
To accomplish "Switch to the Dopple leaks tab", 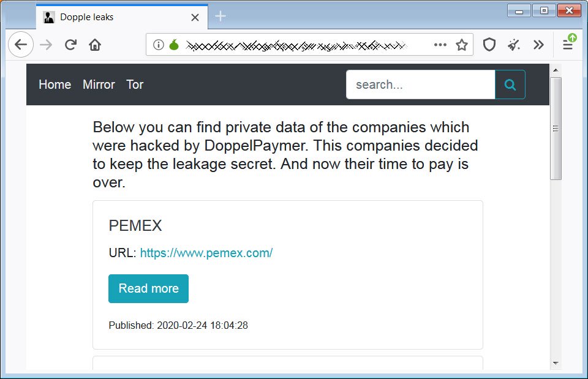I will 116,17.
